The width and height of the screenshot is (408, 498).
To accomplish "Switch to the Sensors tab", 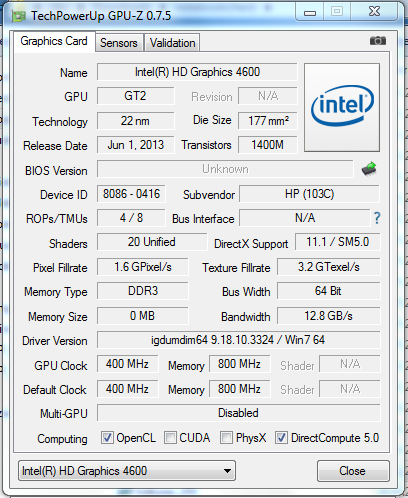I will pos(119,43).
